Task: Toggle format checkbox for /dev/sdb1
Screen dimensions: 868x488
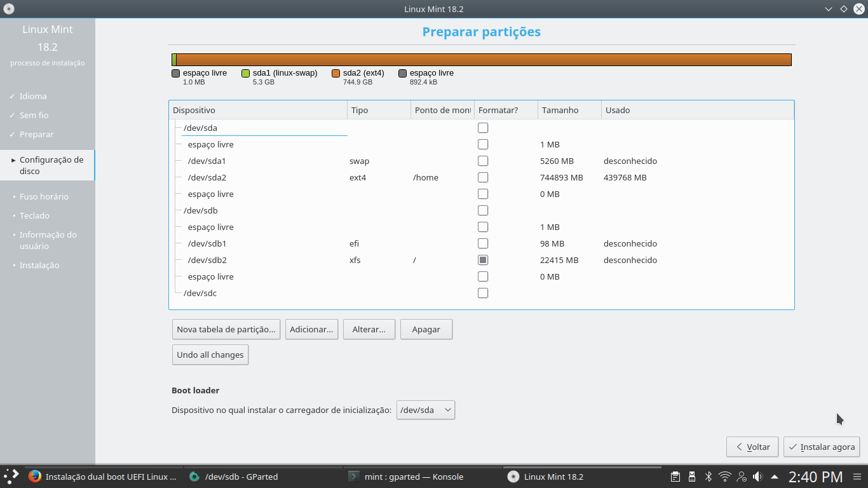Action: point(483,243)
